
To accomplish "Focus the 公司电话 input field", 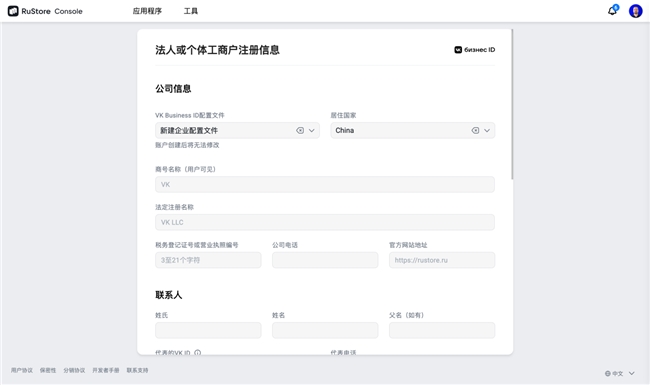I will [325, 260].
